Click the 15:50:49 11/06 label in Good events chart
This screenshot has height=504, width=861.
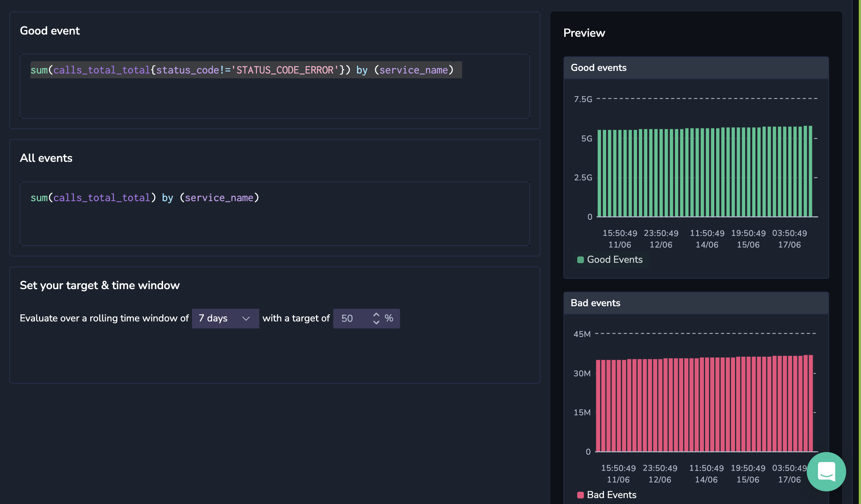point(620,239)
